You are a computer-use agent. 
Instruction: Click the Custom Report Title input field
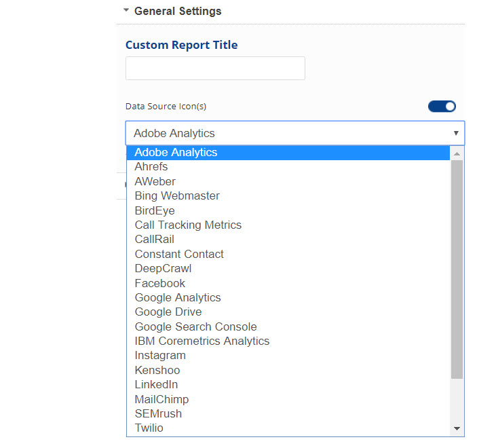[x=215, y=69]
